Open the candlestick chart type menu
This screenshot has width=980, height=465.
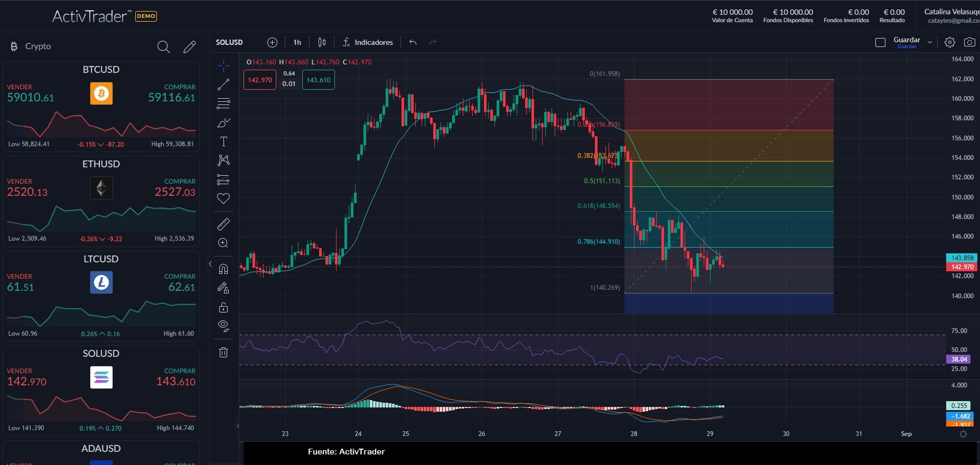click(322, 42)
